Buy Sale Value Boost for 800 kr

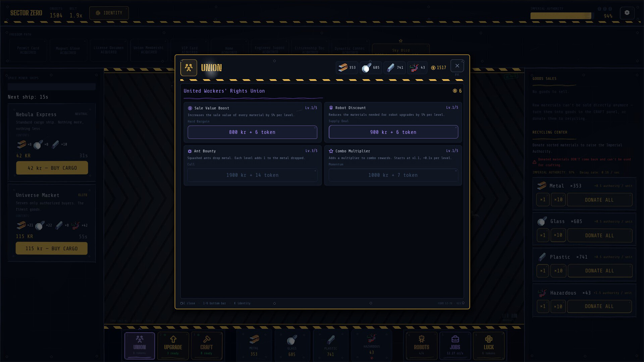252,132
